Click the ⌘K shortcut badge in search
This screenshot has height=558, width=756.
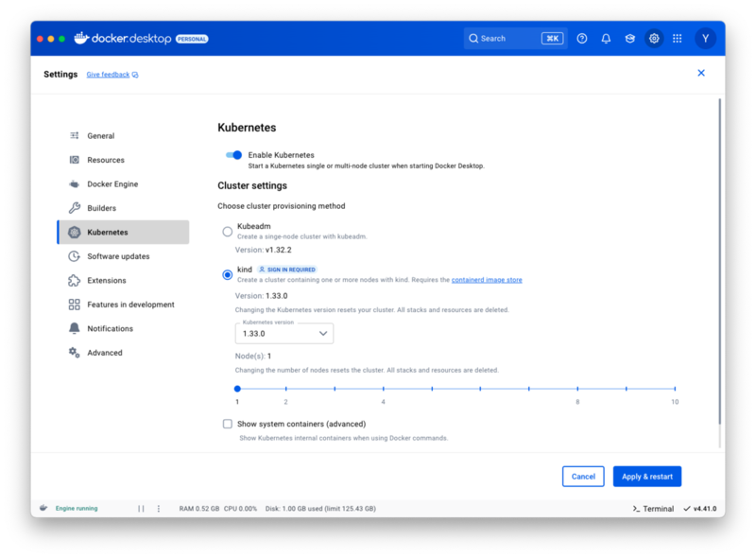pyautogui.click(x=552, y=38)
